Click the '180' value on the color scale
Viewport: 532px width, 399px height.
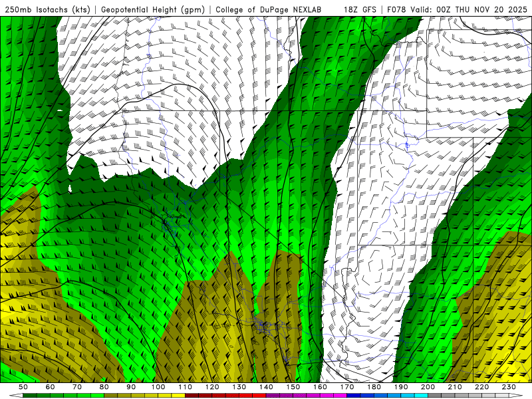(x=374, y=387)
